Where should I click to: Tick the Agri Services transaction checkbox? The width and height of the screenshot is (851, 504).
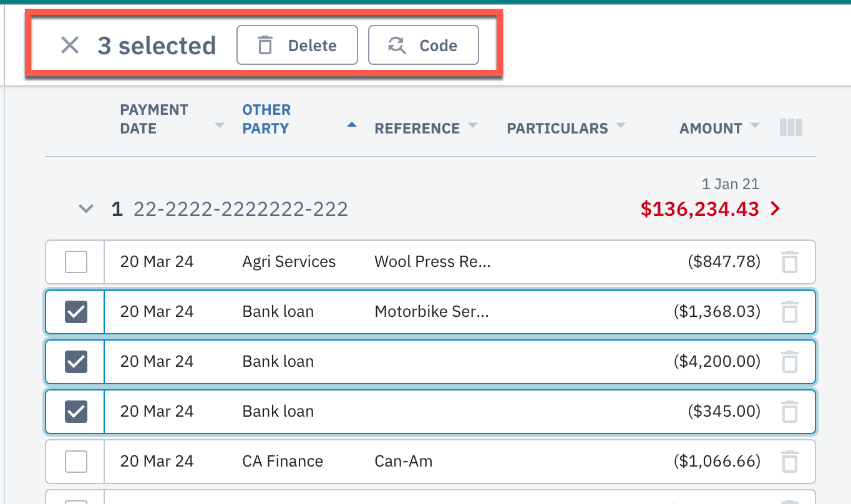pos(76,262)
